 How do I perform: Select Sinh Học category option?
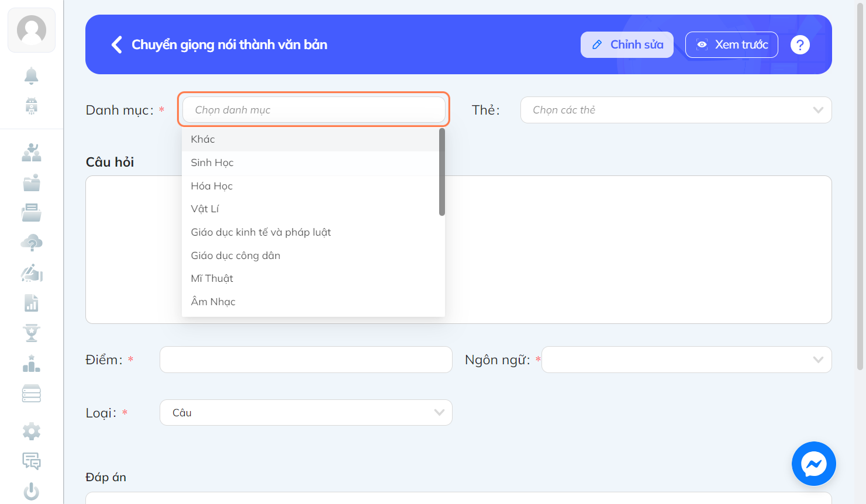[x=310, y=163]
